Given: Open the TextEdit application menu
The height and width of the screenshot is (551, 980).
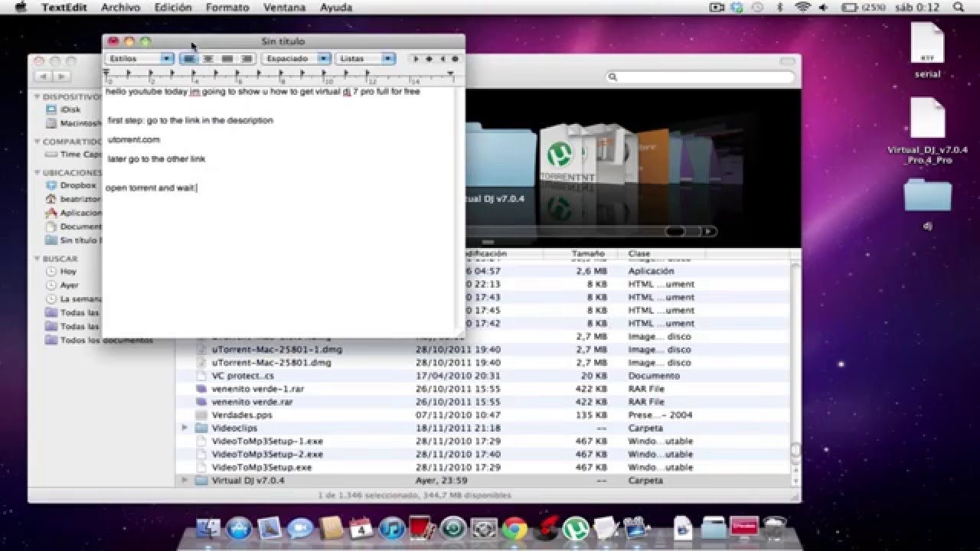Looking at the screenshot, I should pyautogui.click(x=64, y=7).
